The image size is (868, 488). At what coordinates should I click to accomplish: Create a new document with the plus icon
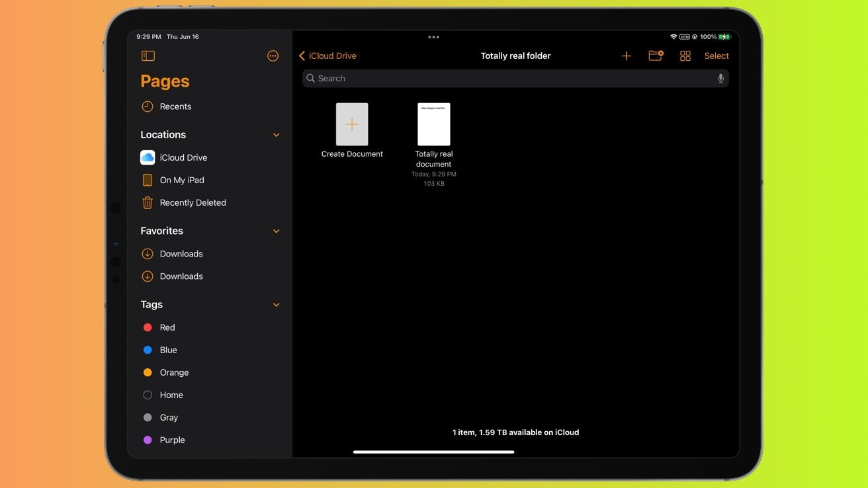coord(626,56)
